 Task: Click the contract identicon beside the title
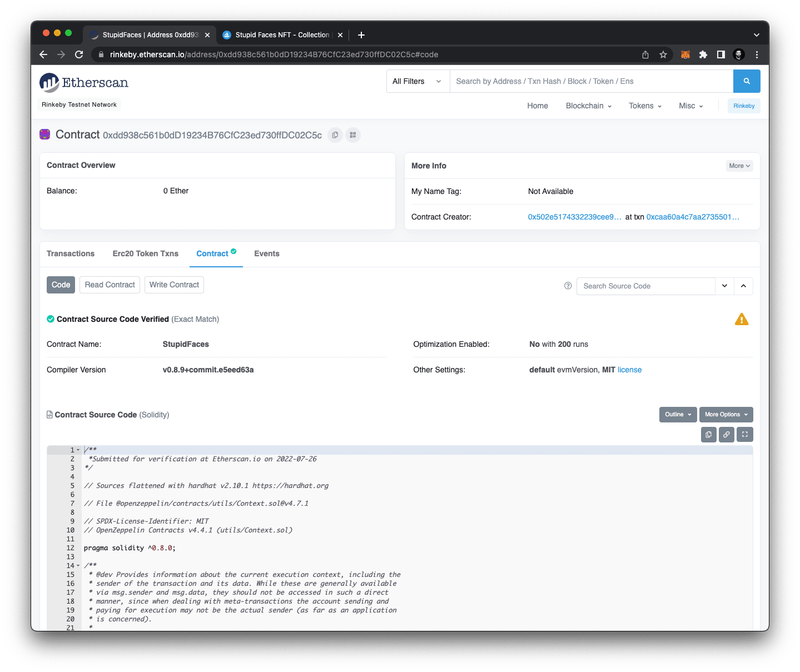coord(45,135)
